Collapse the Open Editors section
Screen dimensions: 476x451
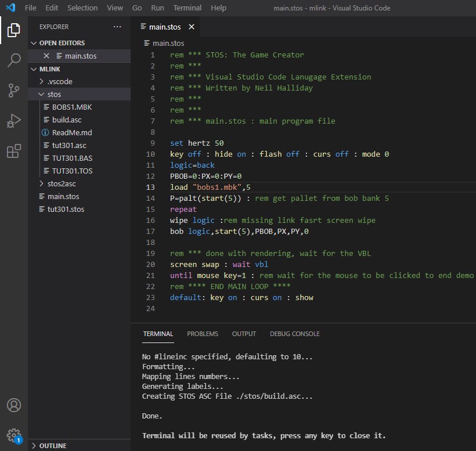[62, 43]
